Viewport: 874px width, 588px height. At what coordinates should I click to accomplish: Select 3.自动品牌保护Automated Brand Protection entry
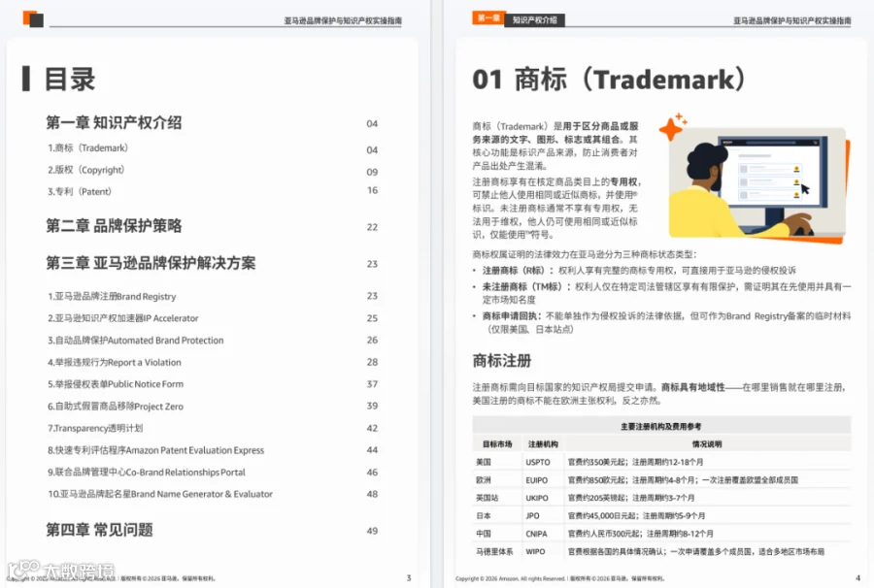135,341
